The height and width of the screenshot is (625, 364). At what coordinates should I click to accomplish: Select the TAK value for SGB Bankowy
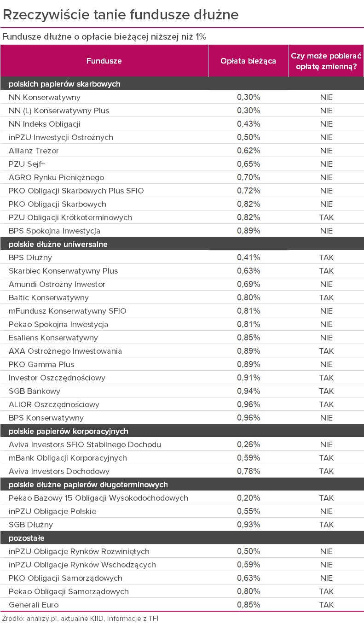click(326, 391)
